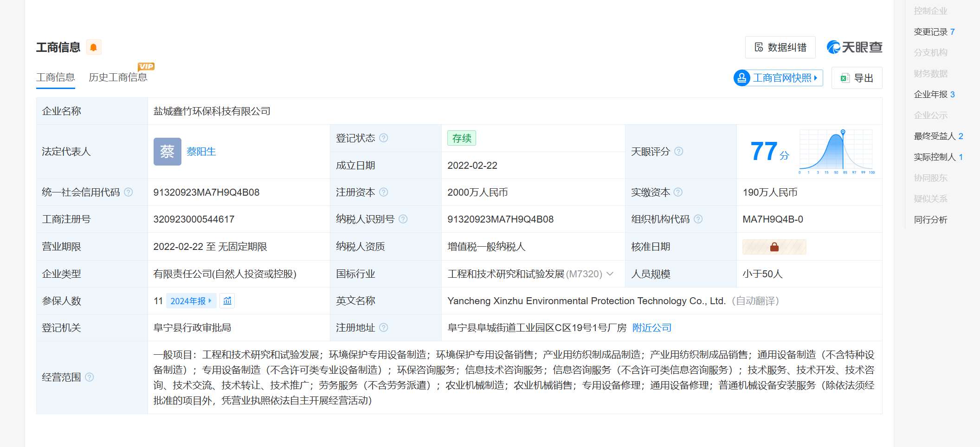Open the 2024年报 annual report tag
This screenshot has height=447, width=980.
(x=191, y=301)
